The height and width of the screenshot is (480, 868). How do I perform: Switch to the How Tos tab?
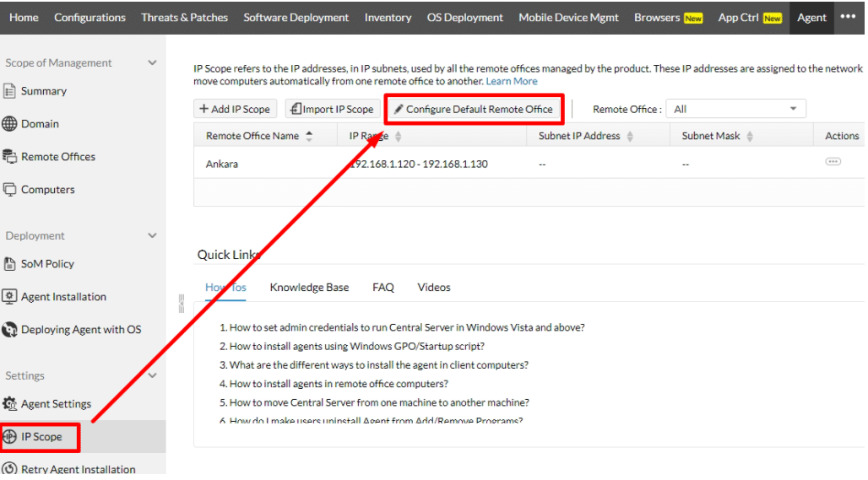[x=225, y=288]
